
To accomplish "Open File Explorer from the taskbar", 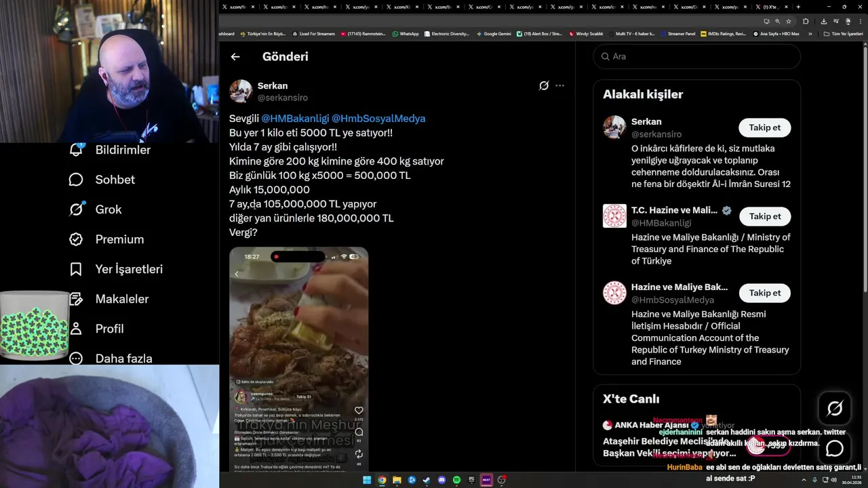I will pos(397,480).
